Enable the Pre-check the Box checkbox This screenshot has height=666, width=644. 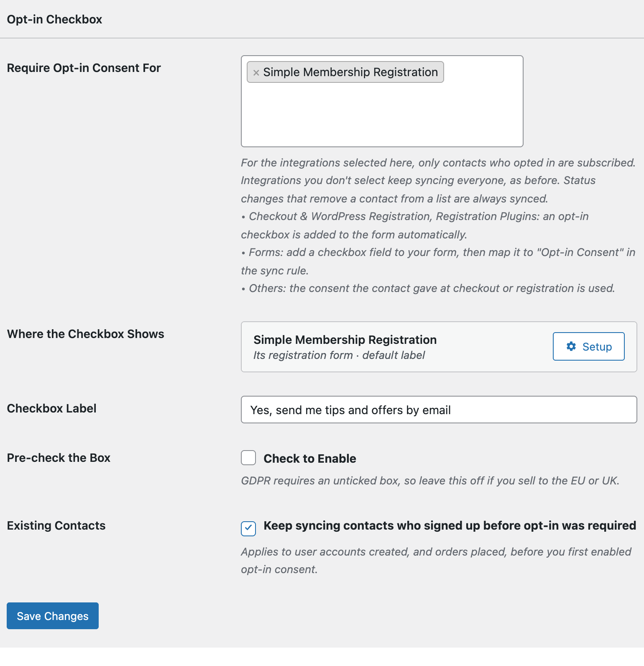coord(248,458)
